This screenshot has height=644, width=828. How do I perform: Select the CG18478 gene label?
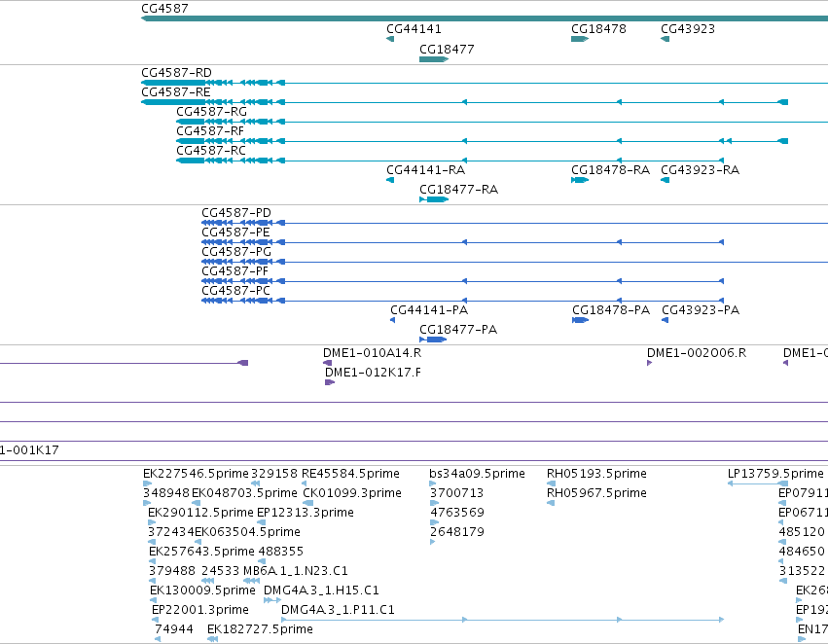(x=598, y=29)
